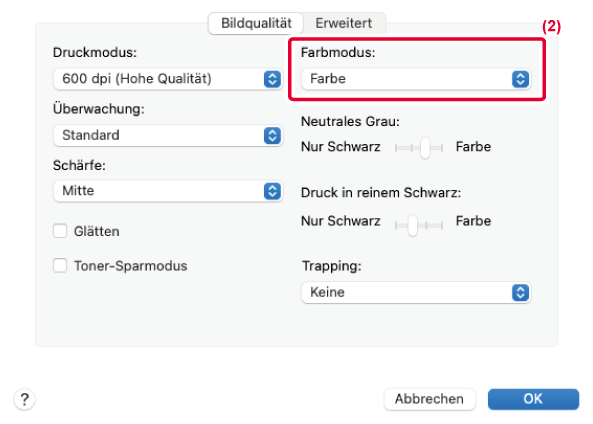Screen dimensions: 593x424
Task: Click the Neutrales Grau slider handle
Action: pos(425,148)
